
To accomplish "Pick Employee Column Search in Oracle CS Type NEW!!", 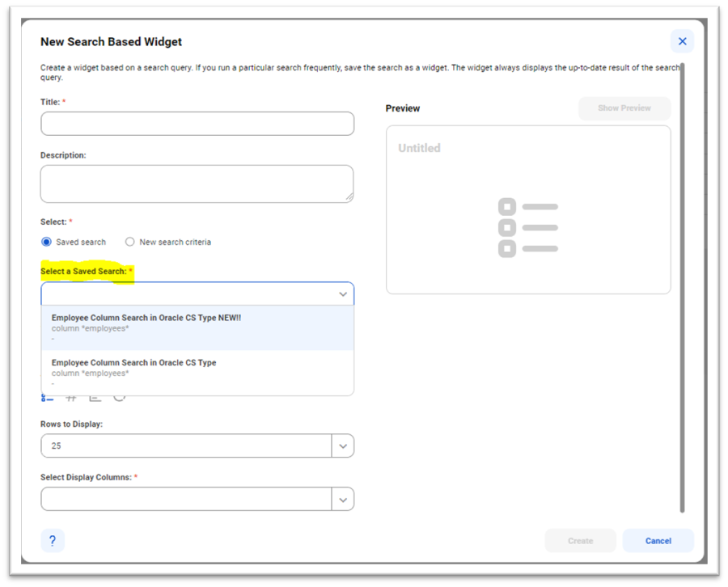I will (197, 328).
